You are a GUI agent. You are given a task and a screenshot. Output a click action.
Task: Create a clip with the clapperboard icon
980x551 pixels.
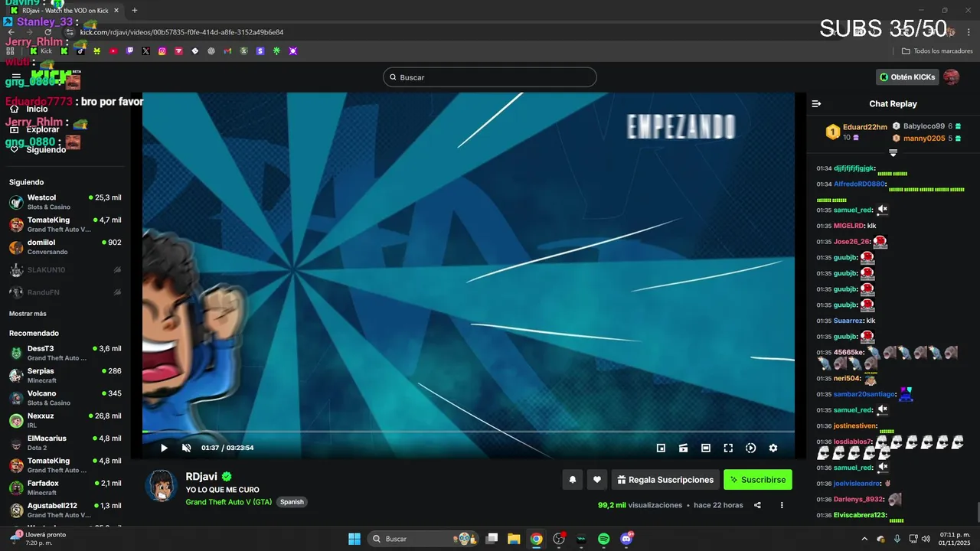(683, 448)
